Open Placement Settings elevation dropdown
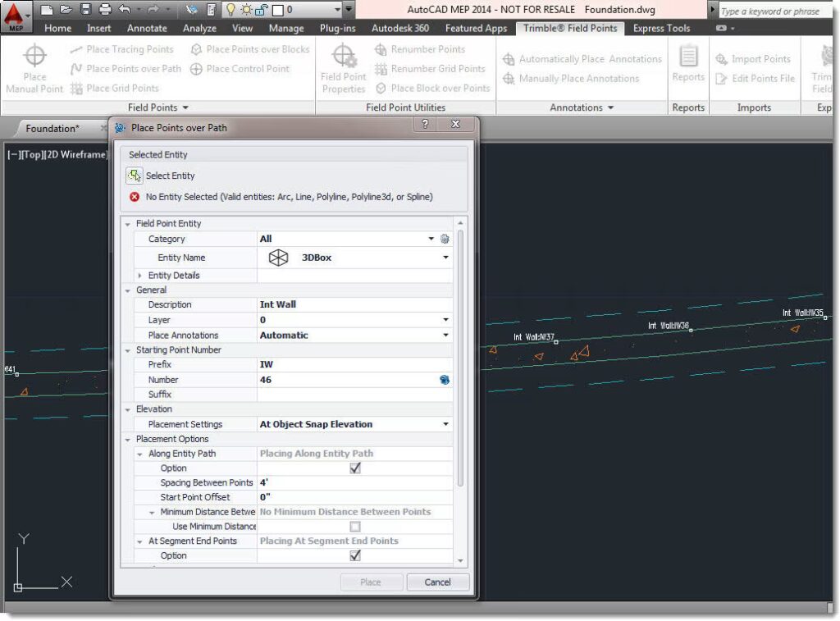840x621 pixels. (x=445, y=425)
